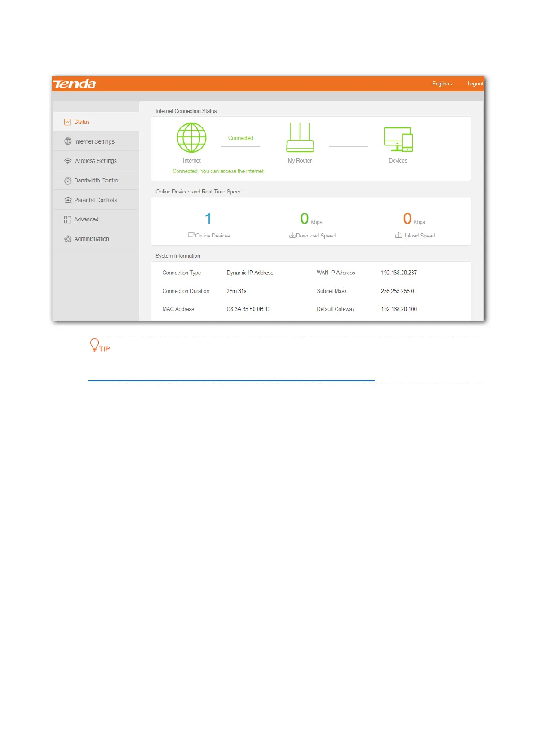
Task: Click the 'Devices' label under the monitor
Action: pyautogui.click(x=398, y=161)
